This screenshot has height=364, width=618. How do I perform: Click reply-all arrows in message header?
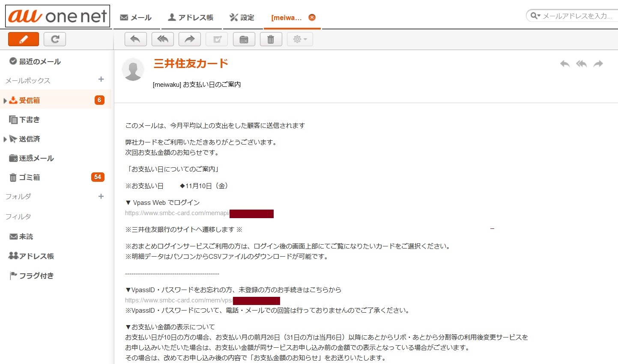point(581,64)
